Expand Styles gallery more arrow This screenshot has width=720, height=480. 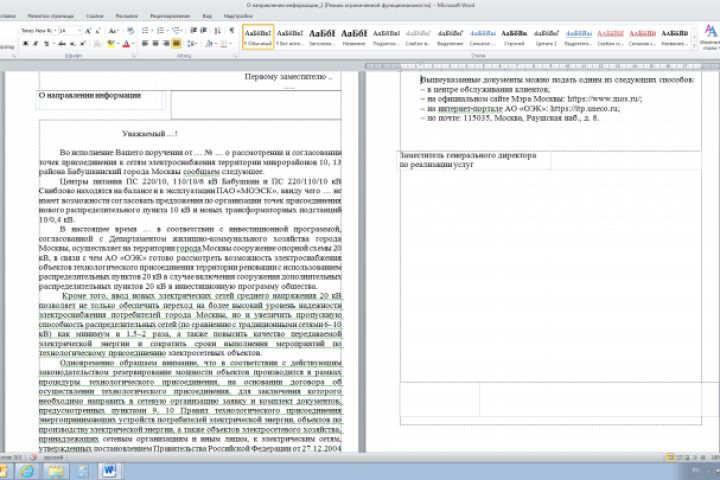pyautogui.click(x=694, y=45)
